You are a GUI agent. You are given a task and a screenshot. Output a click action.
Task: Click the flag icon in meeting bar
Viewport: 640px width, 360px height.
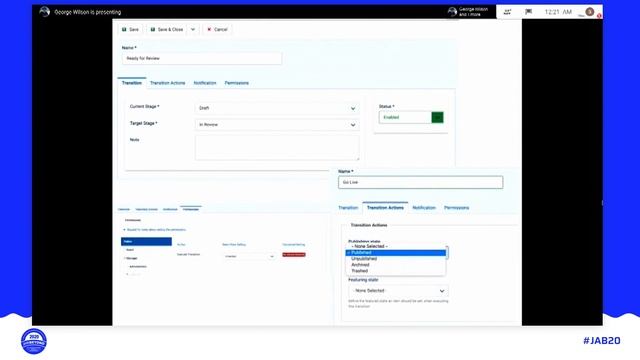point(529,12)
